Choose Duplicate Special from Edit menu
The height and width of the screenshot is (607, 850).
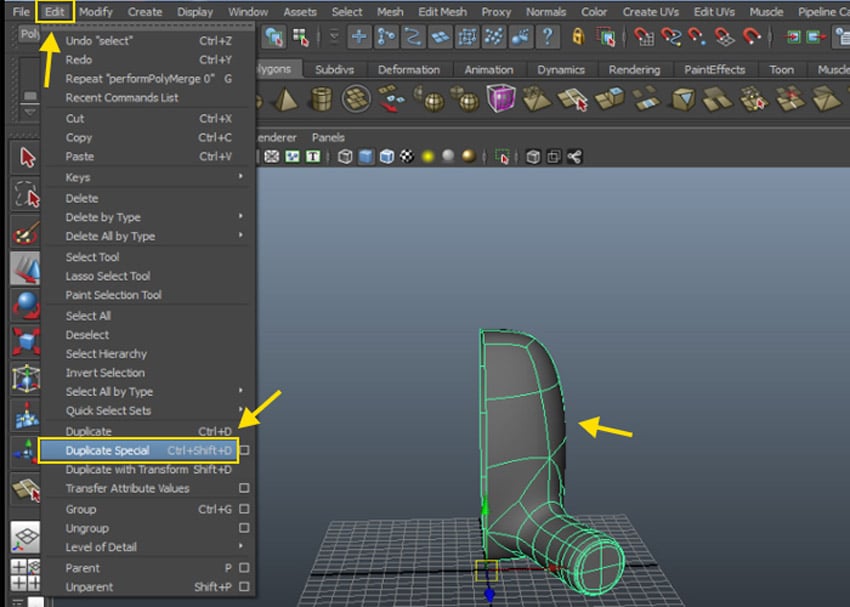[107, 451]
